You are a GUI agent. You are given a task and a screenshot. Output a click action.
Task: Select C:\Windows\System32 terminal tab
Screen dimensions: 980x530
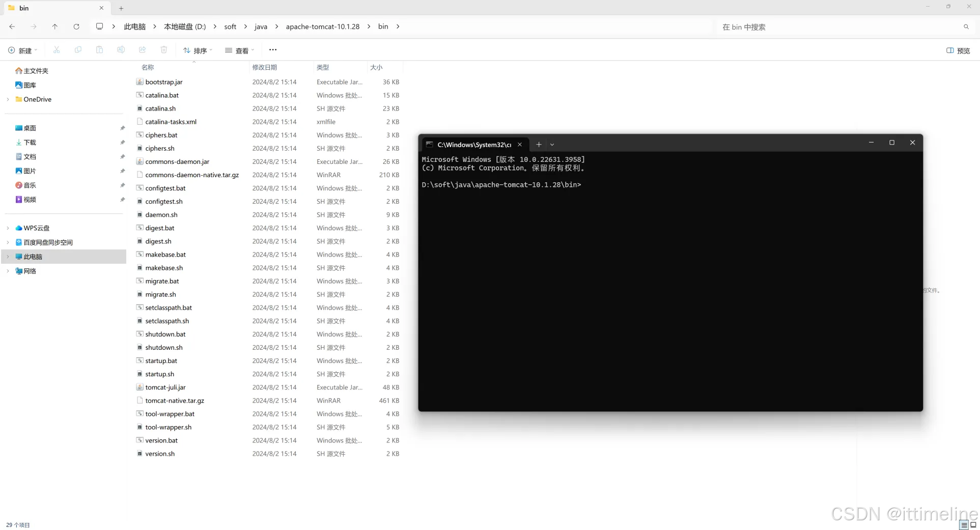(474, 145)
